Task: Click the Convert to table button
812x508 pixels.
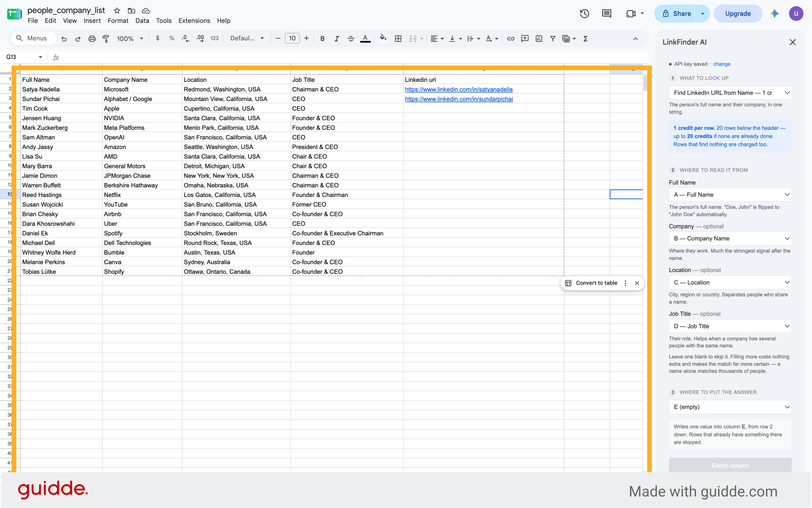Action: click(x=592, y=283)
